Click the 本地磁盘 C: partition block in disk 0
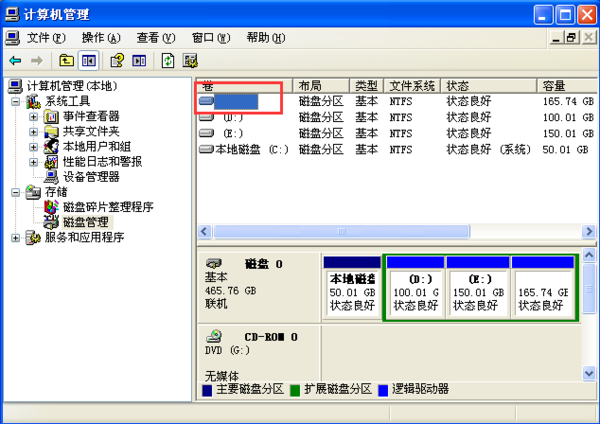 (352, 289)
